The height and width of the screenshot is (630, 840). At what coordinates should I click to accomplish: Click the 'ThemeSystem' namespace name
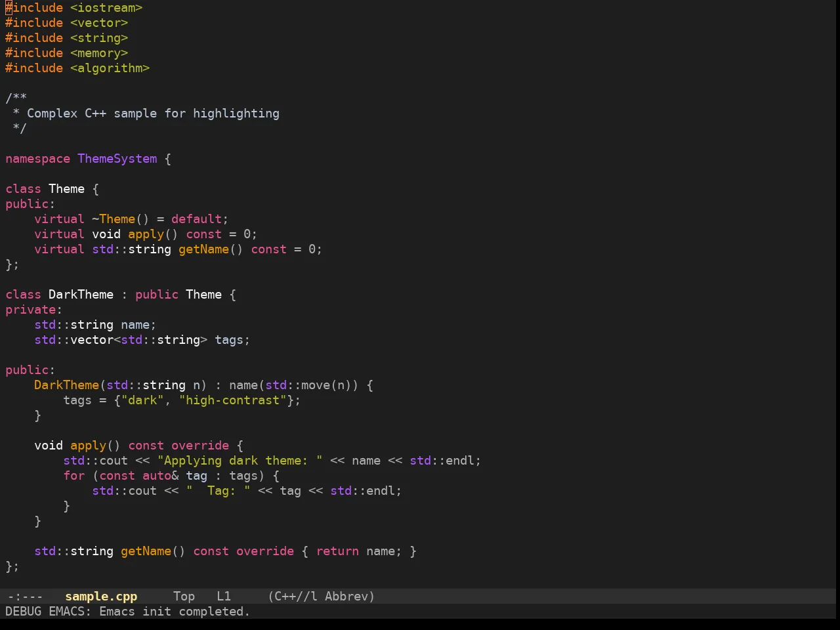(x=117, y=159)
